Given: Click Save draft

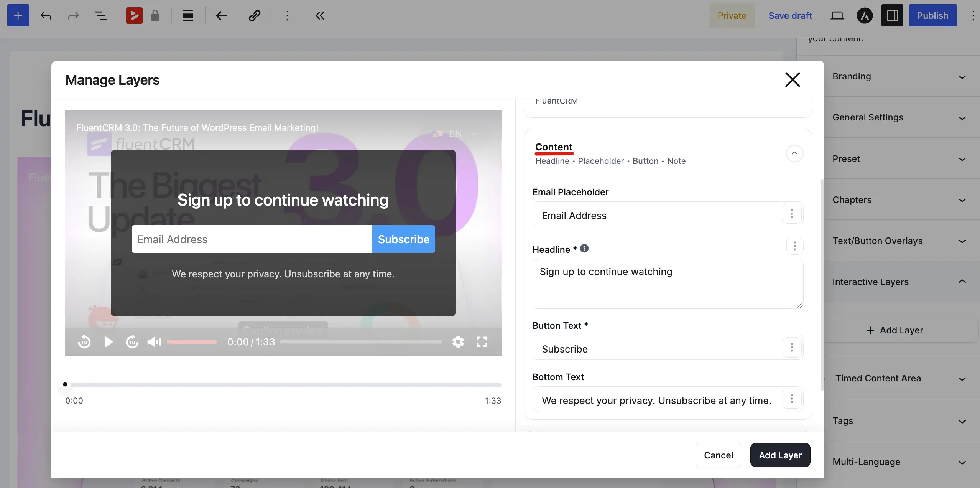Looking at the screenshot, I should point(790,15).
